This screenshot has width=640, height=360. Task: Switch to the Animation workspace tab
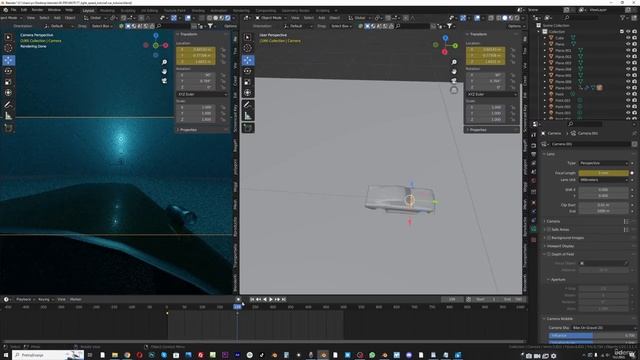pos(218,11)
